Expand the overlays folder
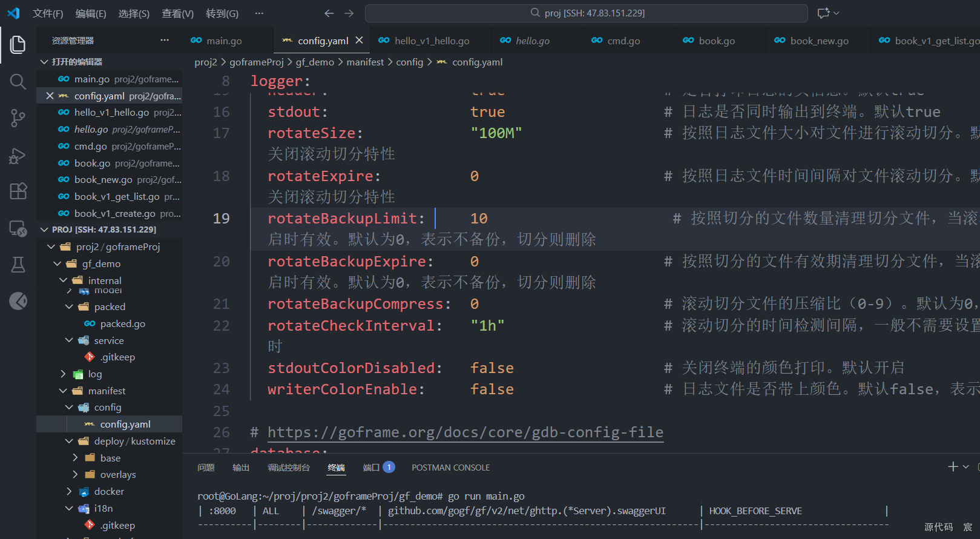Viewport: 980px width, 539px height. 75,474
